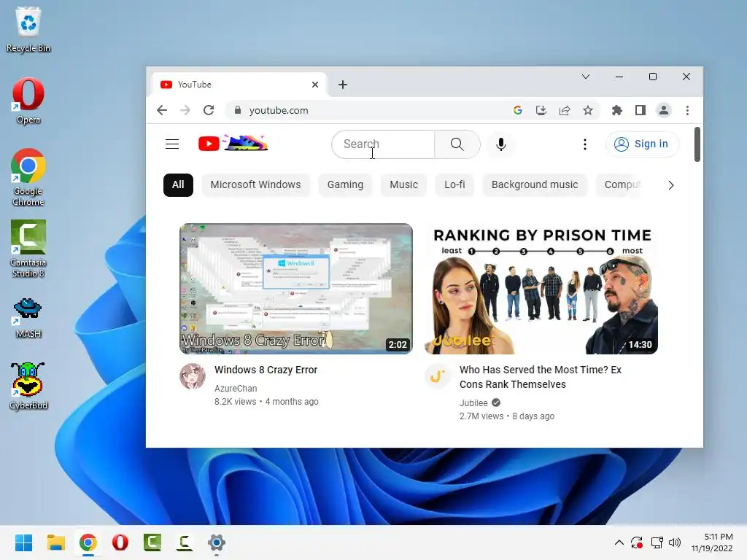The image size is (747, 560).
Task: Select the Gaming filter chip
Action: point(345,184)
